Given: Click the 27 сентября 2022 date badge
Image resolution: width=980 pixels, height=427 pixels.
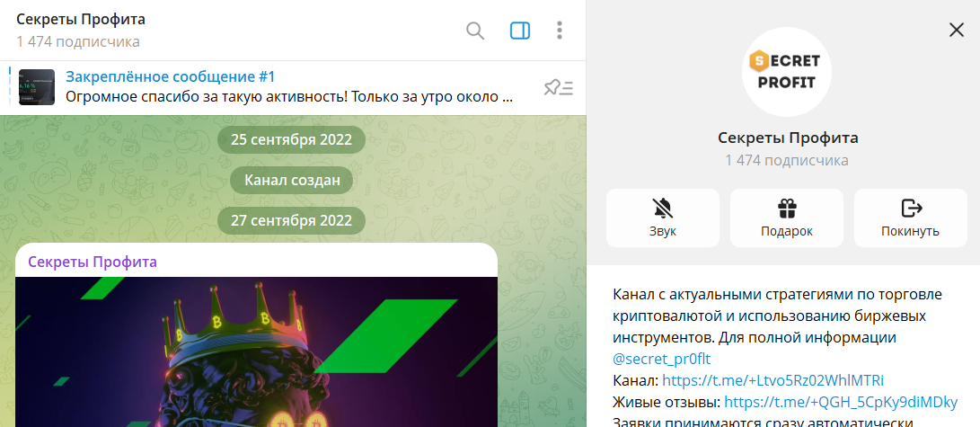Looking at the screenshot, I should coord(291,220).
